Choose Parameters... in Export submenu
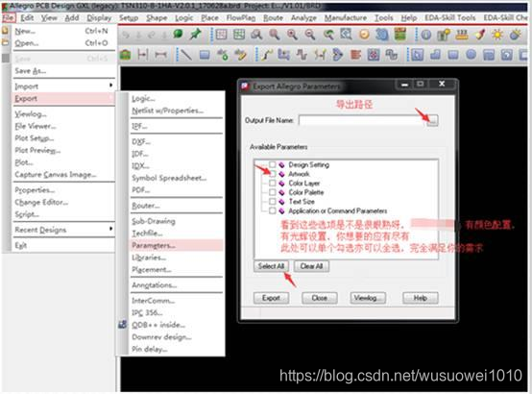 pyautogui.click(x=176, y=245)
